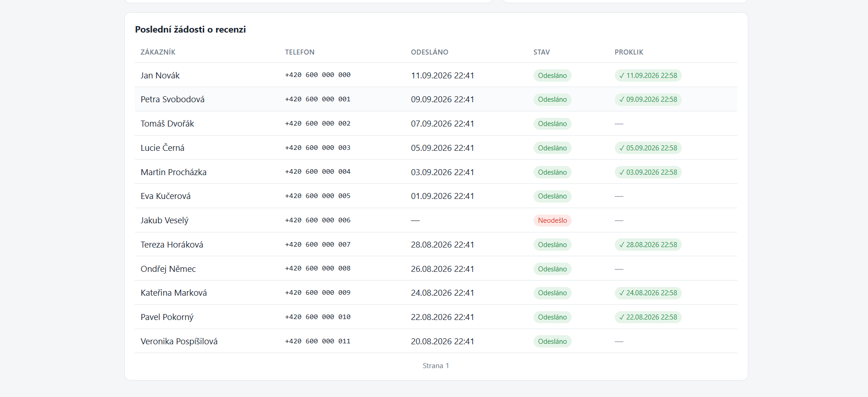
Task: Click the "Telefon" column header
Action: [x=300, y=52]
